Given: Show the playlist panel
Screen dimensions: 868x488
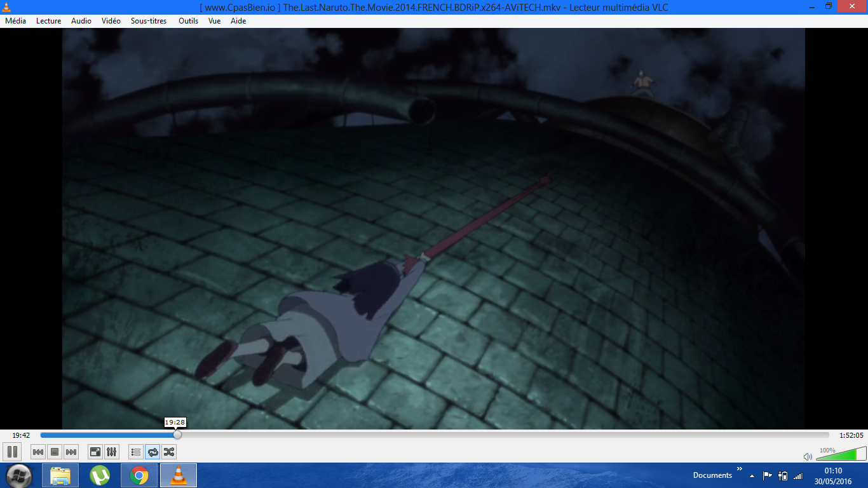Looking at the screenshot, I should coord(136,452).
